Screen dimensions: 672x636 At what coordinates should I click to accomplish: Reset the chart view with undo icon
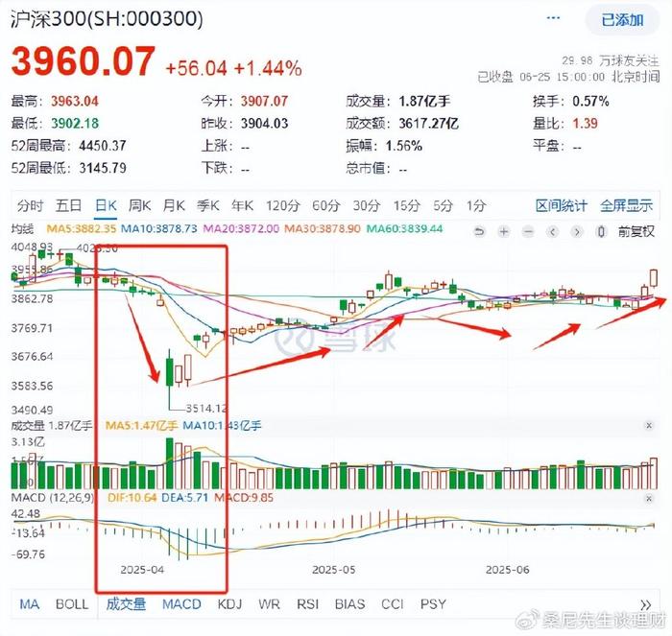[x=479, y=232]
